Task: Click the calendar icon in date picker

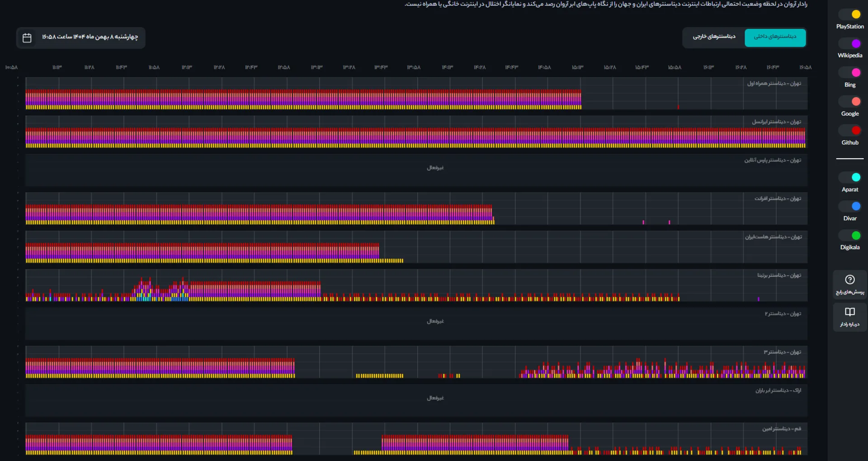Action: click(x=27, y=38)
